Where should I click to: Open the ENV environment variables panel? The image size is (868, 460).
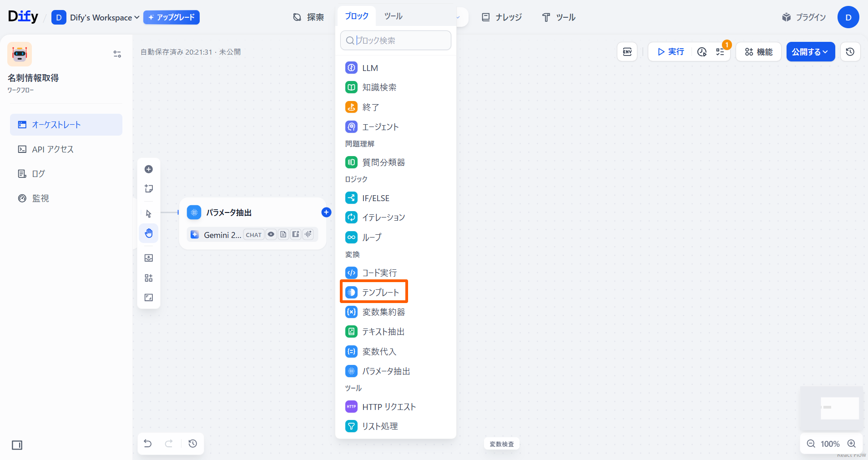pos(627,52)
